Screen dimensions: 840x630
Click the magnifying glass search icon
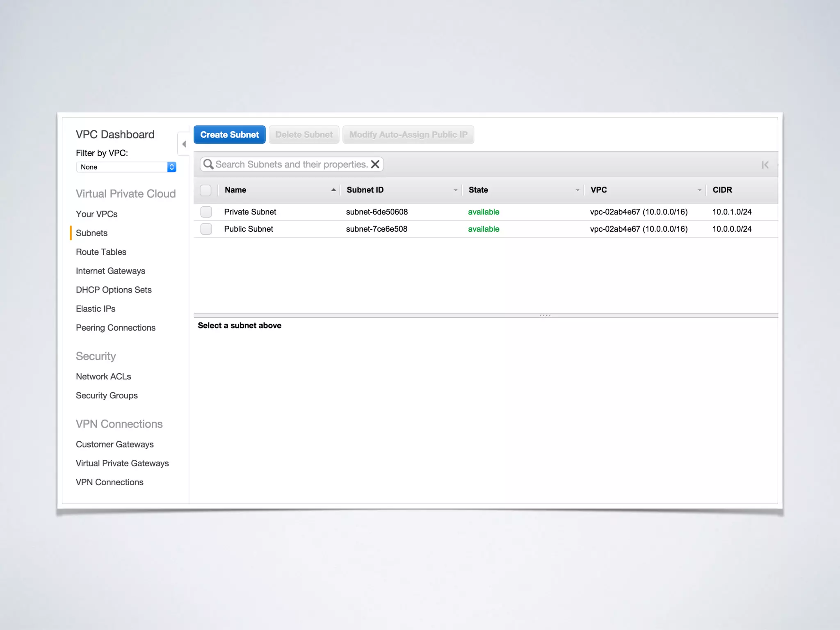tap(208, 164)
